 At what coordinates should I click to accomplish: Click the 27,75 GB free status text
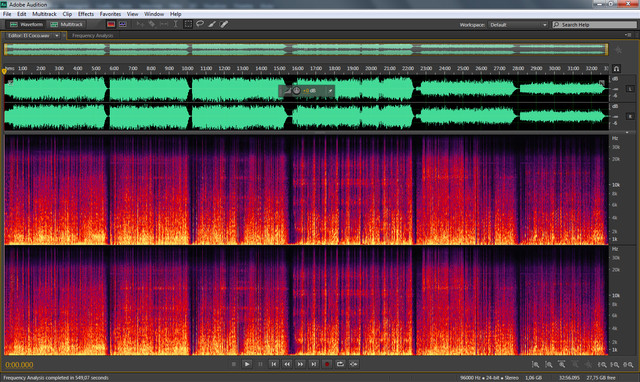[x=601, y=378]
